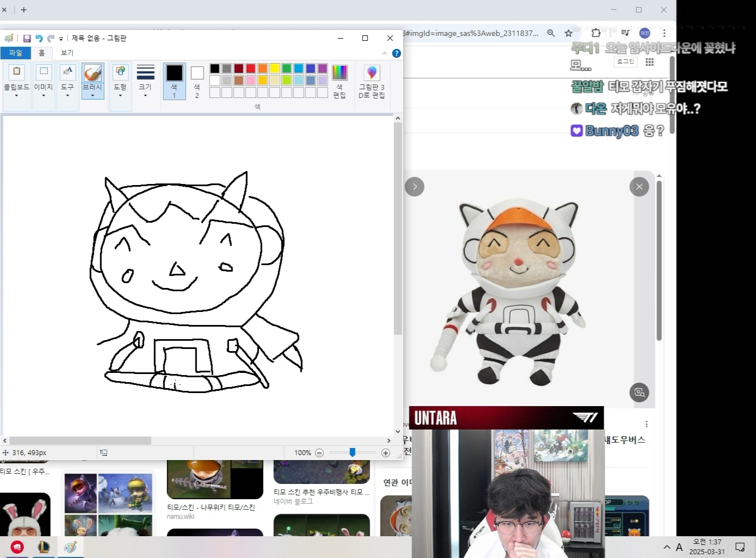Click the League of Legends taskbar icon
The width and height of the screenshot is (756, 558).
point(44,547)
